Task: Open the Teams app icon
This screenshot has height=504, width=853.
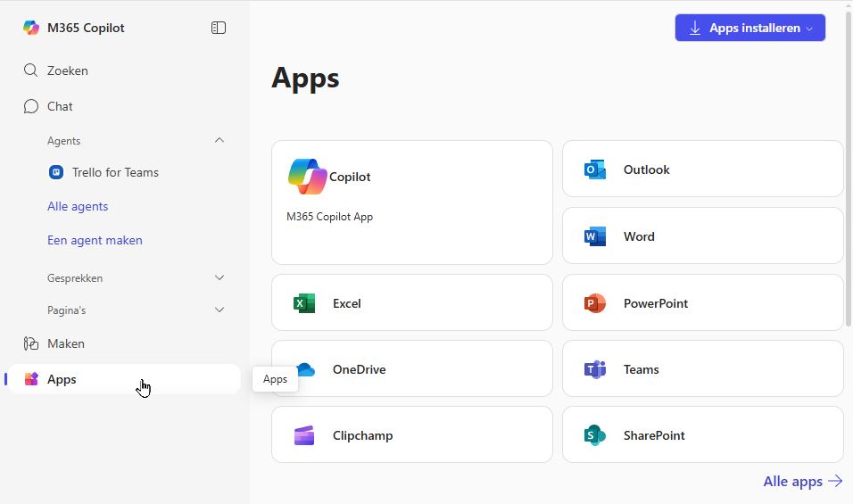Action: coord(594,369)
